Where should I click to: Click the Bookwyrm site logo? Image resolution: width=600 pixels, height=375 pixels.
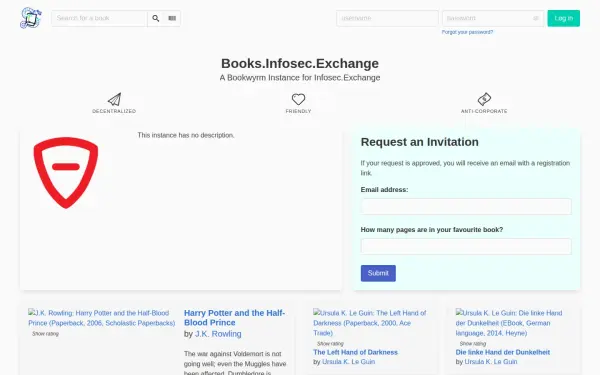tap(31, 18)
